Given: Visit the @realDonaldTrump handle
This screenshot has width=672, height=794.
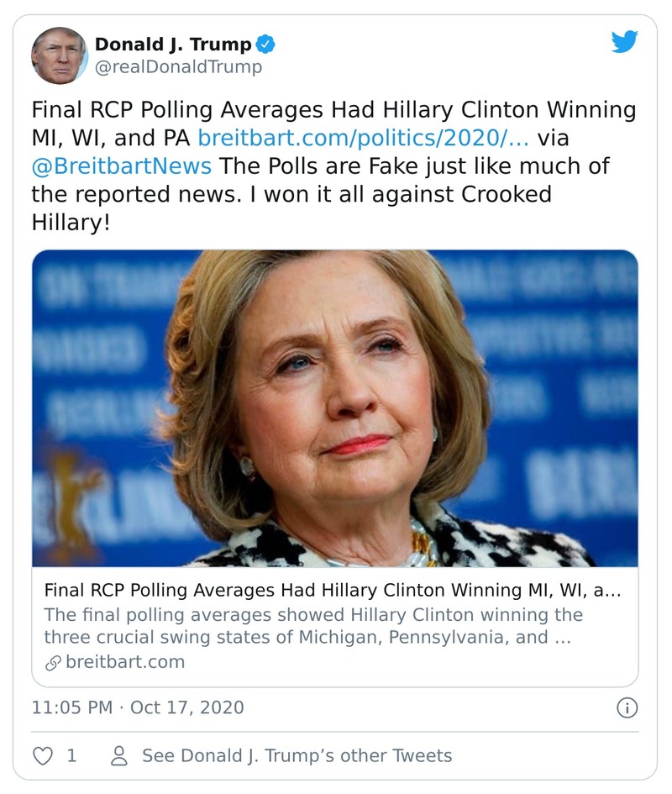Looking at the screenshot, I should pyautogui.click(x=178, y=67).
